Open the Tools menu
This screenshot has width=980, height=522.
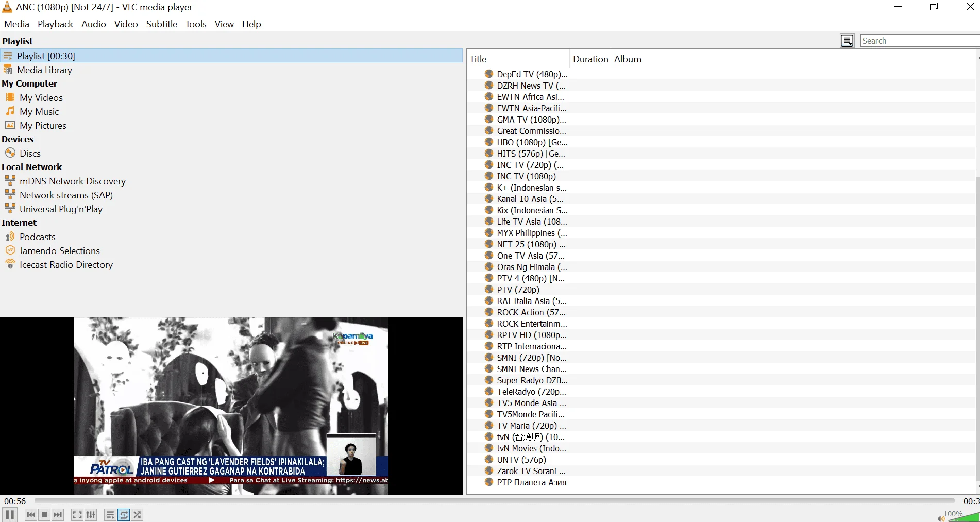tap(196, 24)
